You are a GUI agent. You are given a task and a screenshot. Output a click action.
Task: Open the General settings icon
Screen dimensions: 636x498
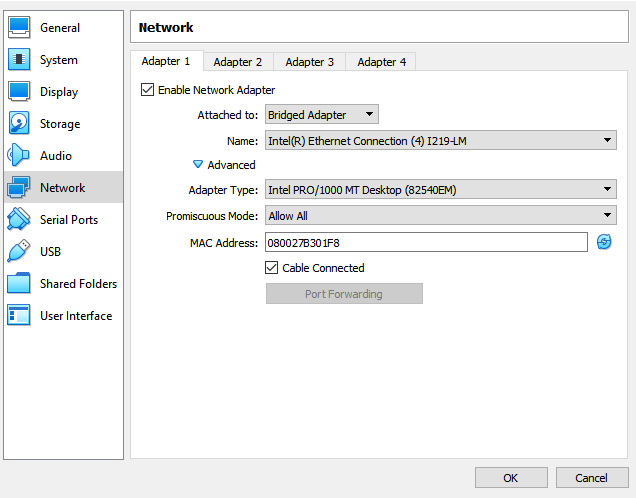click(x=19, y=28)
